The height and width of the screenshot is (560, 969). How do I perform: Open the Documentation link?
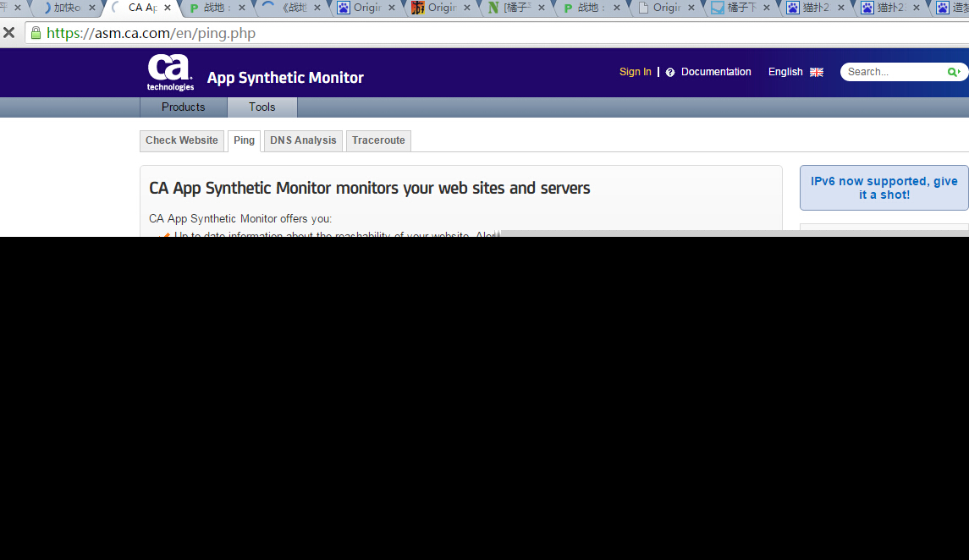point(716,72)
